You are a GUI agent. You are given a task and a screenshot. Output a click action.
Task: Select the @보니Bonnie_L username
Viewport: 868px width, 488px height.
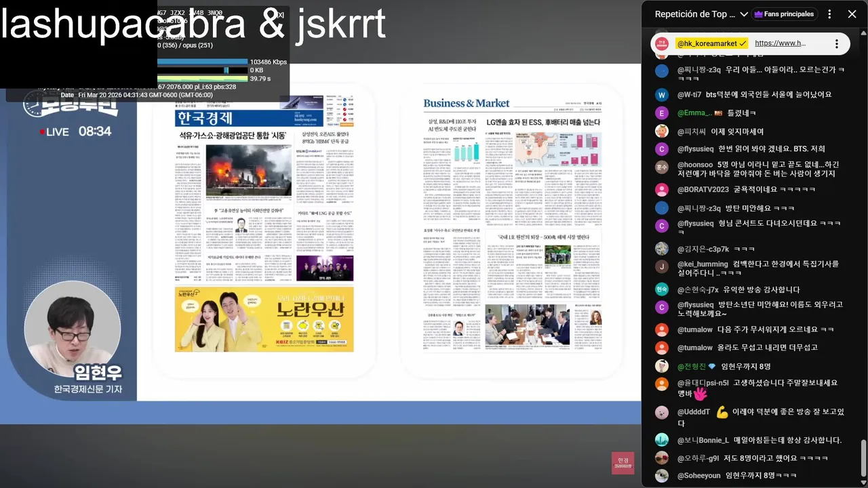click(703, 440)
